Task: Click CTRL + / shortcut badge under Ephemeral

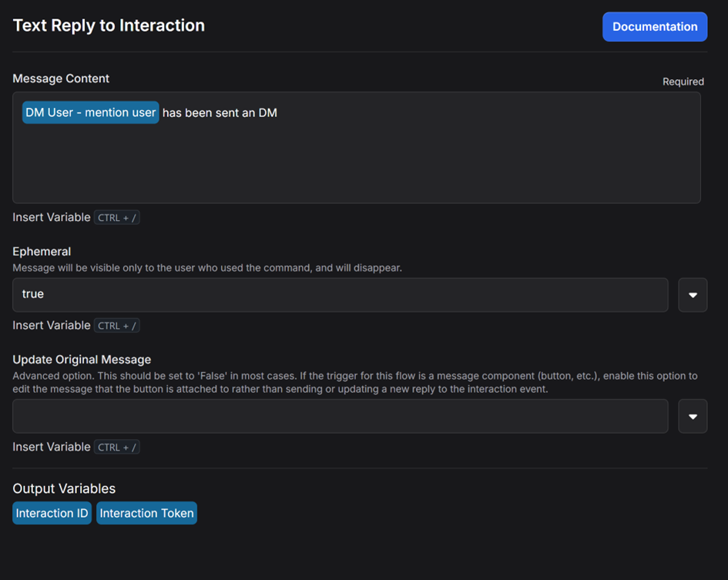Action: (116, 326)
